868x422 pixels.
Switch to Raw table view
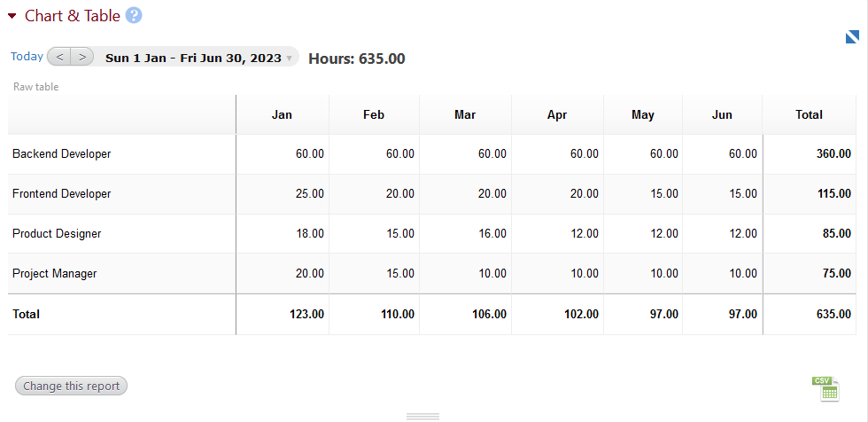(36, 87)
